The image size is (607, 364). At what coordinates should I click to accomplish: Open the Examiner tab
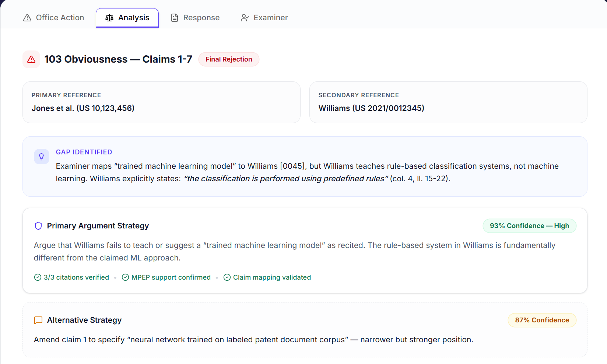pos(264,18)
